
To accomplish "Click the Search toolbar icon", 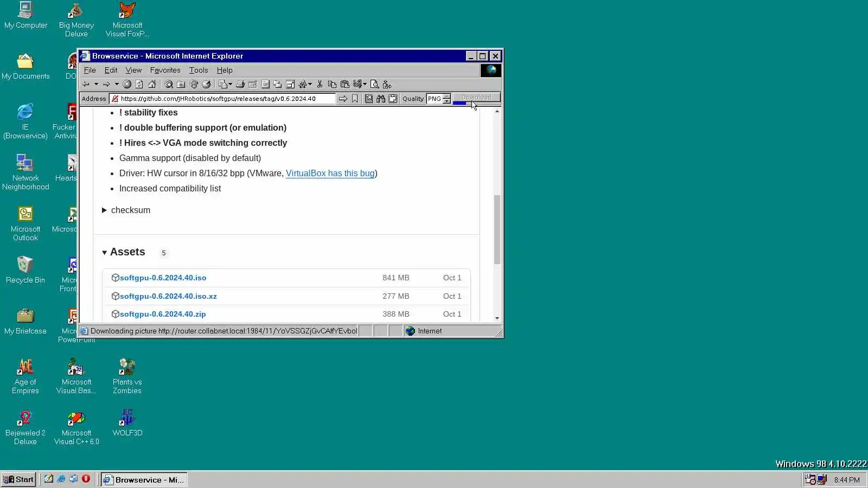I will pyautogui.click(x=169, y=84).
